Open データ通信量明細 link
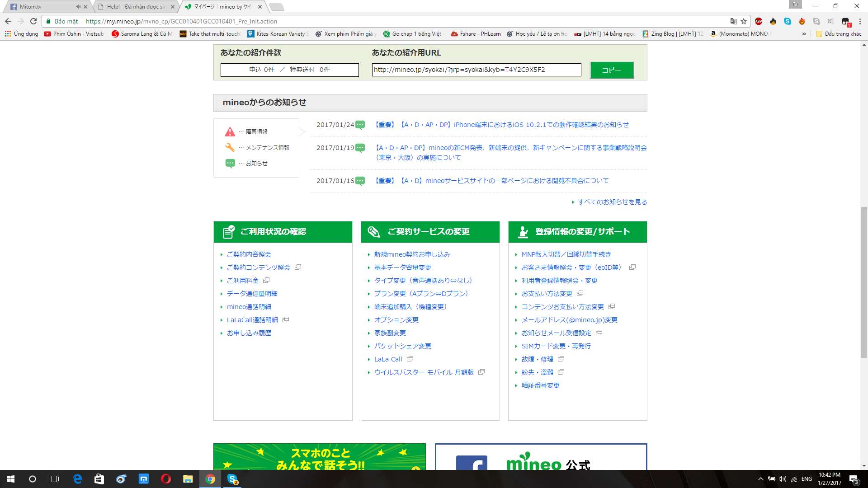The image size is (868, 488). coord(252,294)
